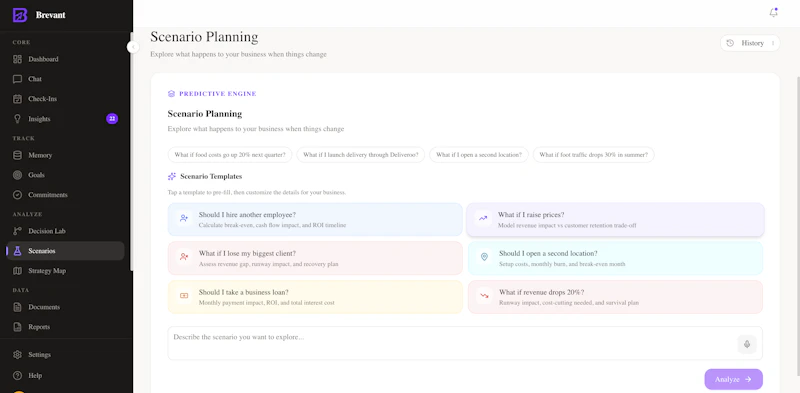Click the hire employee person-plus icon
This screenshot has height=393, width=800.
(x=184, y=218)
